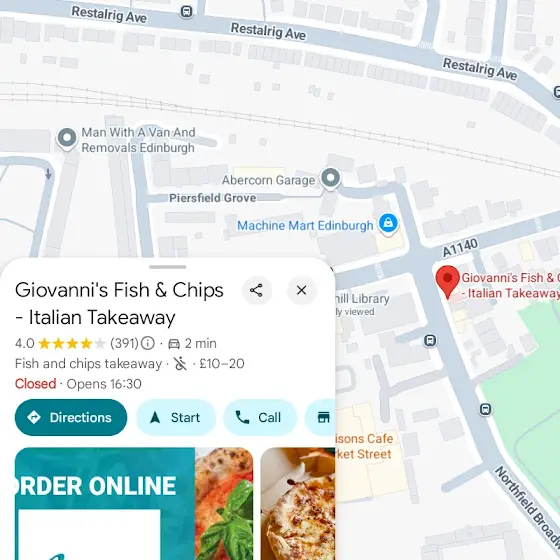The width and height of the screenshot is (560, 560).
Task: Open the partially visible storefront chip
Action: [320, 417]
